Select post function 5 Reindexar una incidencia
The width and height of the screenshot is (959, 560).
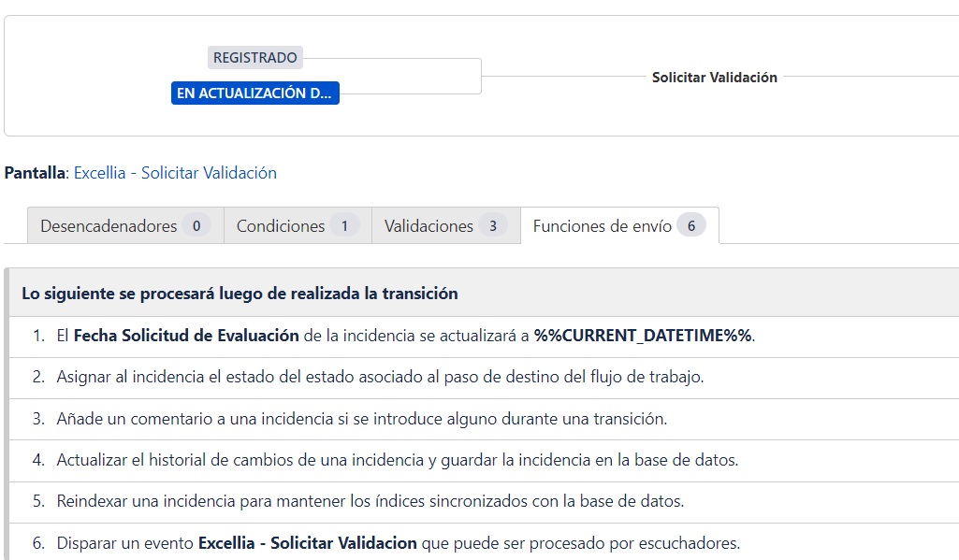[484, 501]
